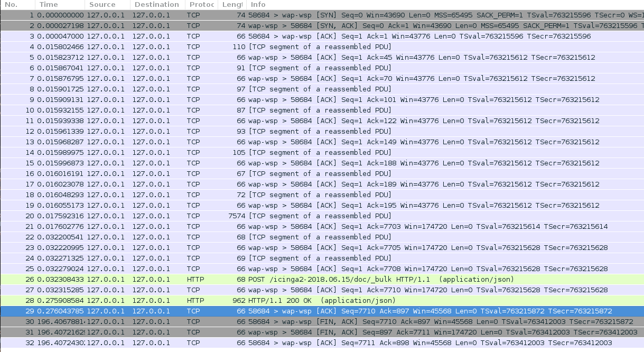The width and height of the screenshot is (644, 352).
Task: Select packet 31 [FIN, ACK] from wap-wsp
Action: pyautogui.click(x=322, y=332)
